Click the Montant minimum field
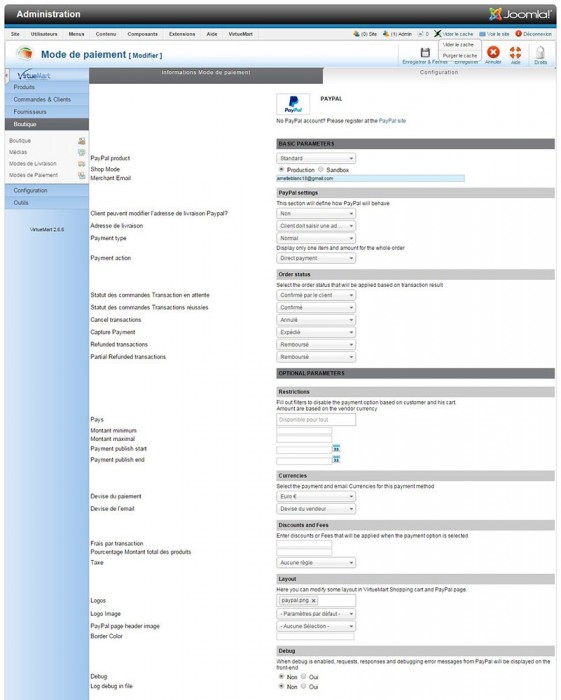Image resolution: width=561 pixels, height=700 pixels. pyautogui.click(x=304, y=431)
